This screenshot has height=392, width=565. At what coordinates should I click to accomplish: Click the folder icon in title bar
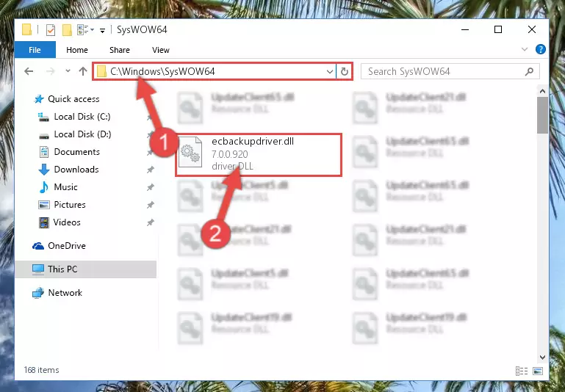tap(26, 29)
